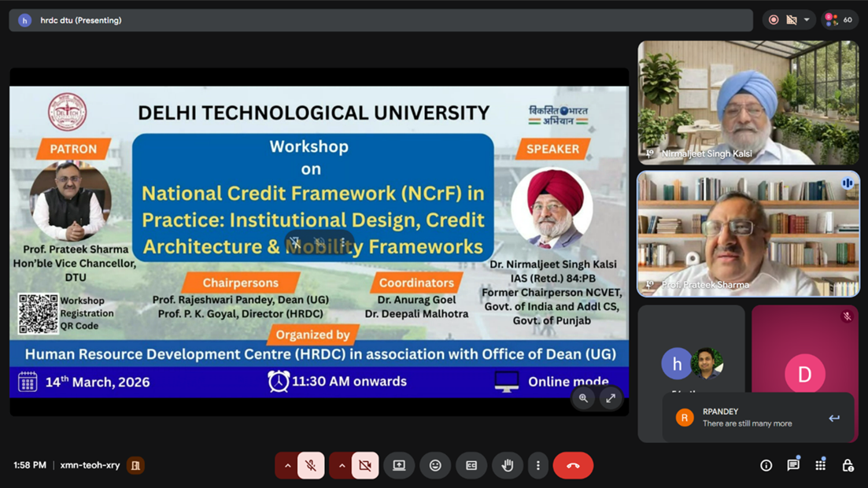This screenshot has width=868, height=488.
Task: Select Nirmaljeet Singh Kalsi video tile
Action: coord(748,102)
